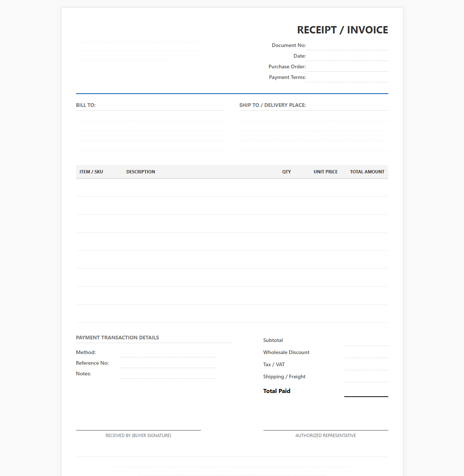Image resolution: width=464 pixels, height=476 pixels.
Task: Click the Total Paid label
Action: tap(277, 391)
